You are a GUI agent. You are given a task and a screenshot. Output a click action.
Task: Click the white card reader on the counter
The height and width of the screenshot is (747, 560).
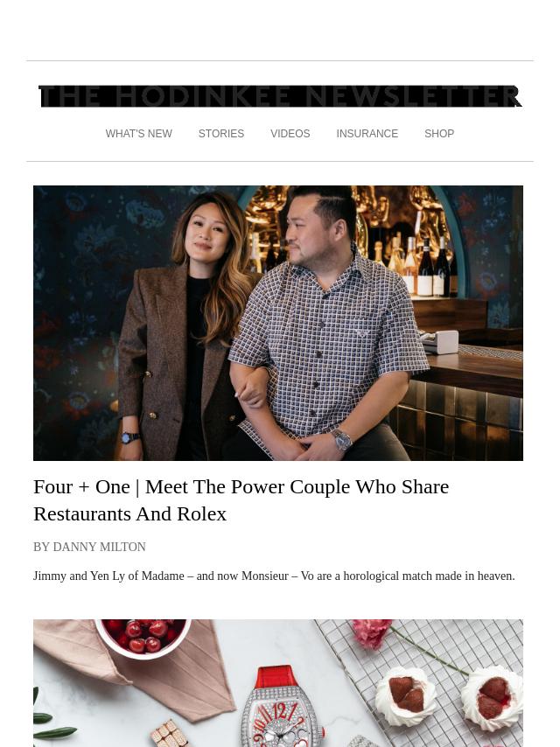coord(439,343)
